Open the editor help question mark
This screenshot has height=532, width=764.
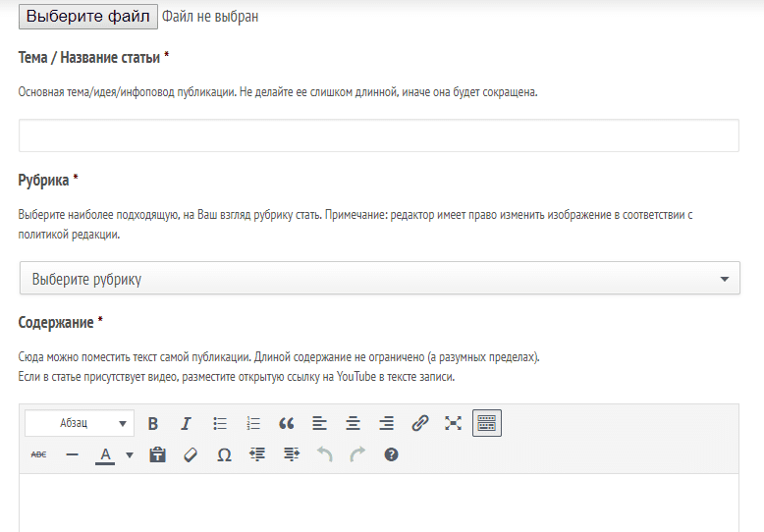click(x=391, y=454)
